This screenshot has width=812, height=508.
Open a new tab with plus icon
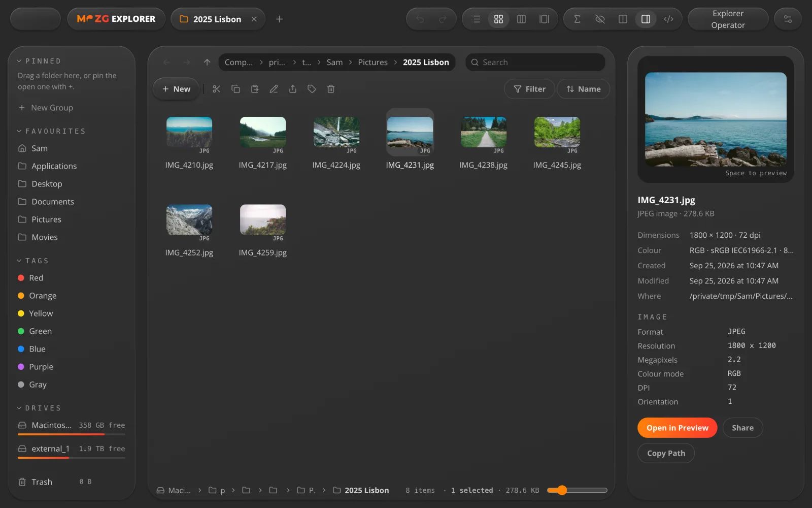(279, 19)
